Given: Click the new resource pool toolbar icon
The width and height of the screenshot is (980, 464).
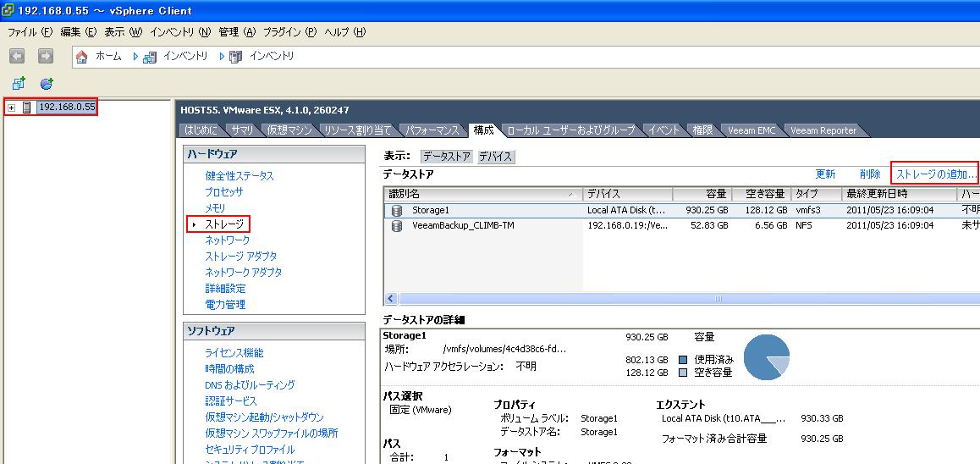Looking at the screenshot, I should click(47, 83).
